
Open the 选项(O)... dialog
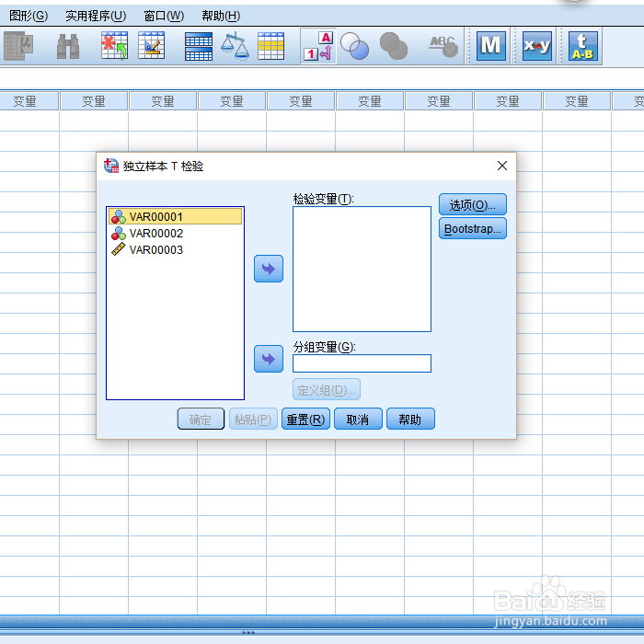tap(473, 204)
